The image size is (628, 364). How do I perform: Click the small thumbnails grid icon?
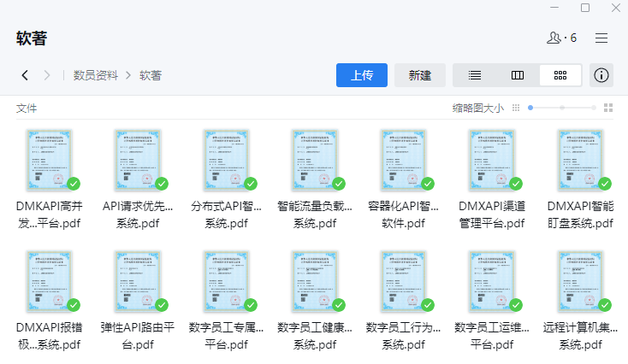(515, 108)
